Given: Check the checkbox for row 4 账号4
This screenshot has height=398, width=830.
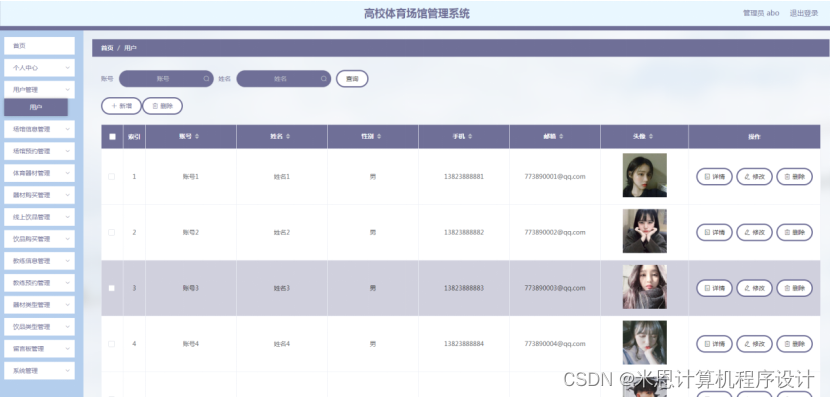Looking at the screenshot, I should (112, 344).
